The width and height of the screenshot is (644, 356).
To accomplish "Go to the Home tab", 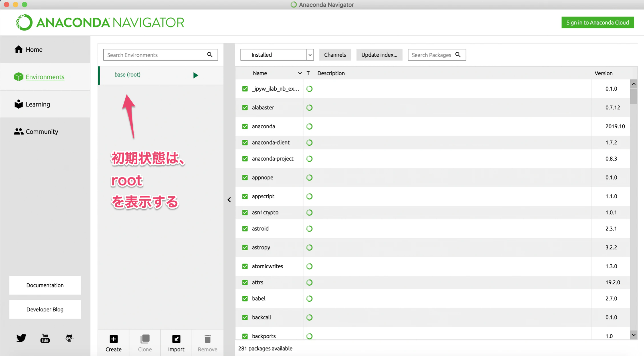I will pos(45,49).
